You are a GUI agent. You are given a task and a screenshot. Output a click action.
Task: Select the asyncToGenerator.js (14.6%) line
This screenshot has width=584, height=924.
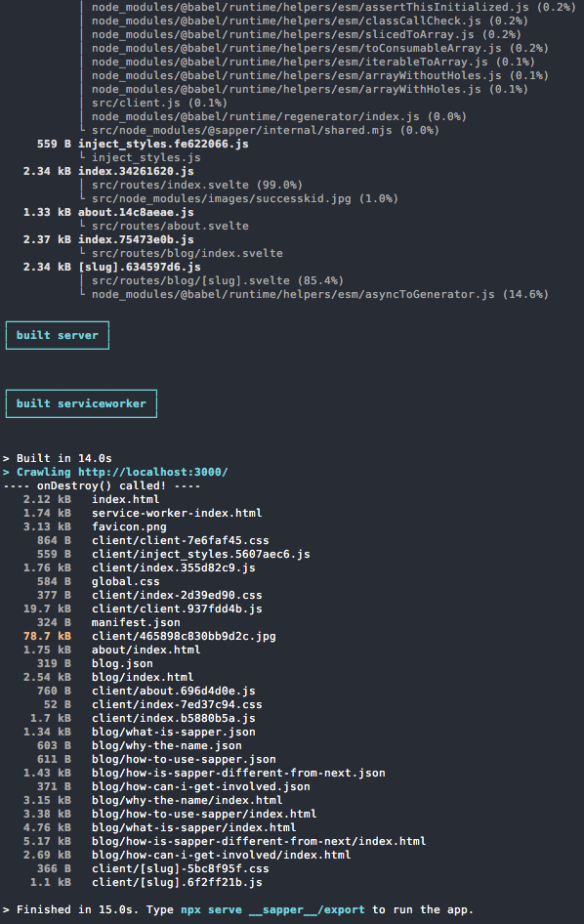(320, 294)
